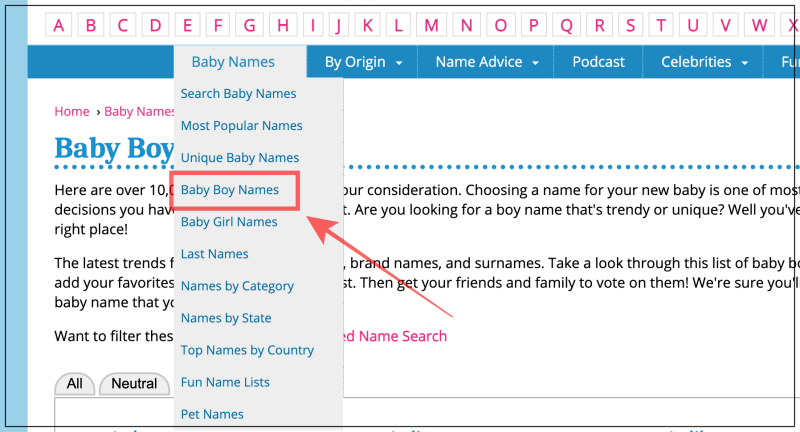
Task: Open letter P names index
Action: (534, 25)
